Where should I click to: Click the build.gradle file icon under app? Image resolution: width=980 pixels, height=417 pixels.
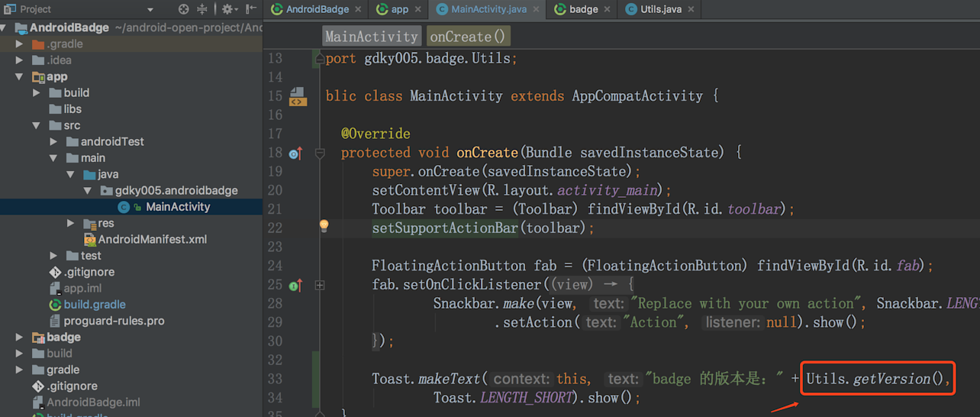[55, 305]
